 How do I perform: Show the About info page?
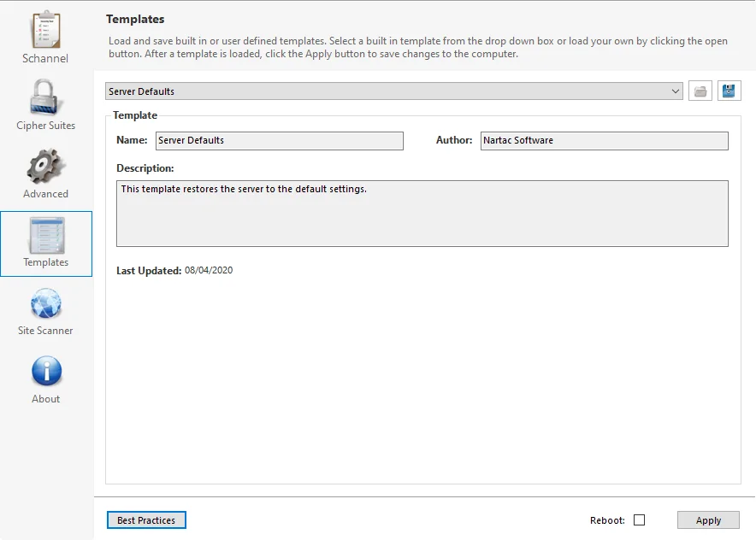click(46, 379)
